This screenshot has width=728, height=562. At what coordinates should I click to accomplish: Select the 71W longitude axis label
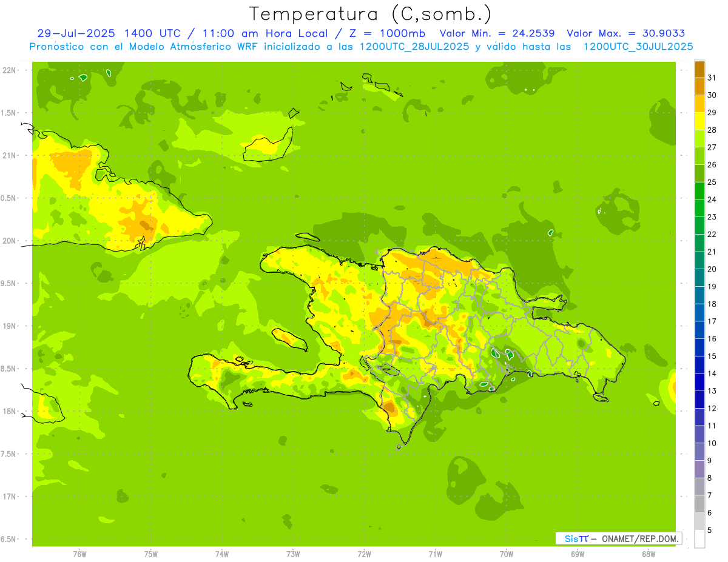435,555
